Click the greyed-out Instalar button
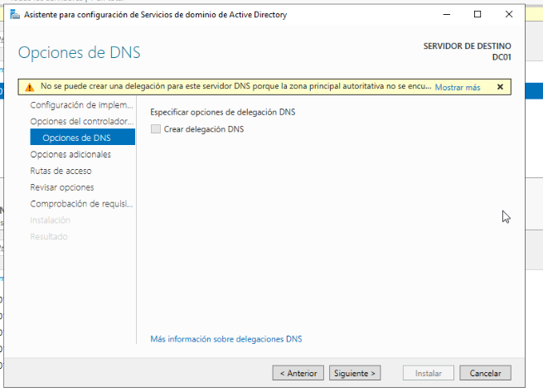543x392 pixels. (429, 374)
